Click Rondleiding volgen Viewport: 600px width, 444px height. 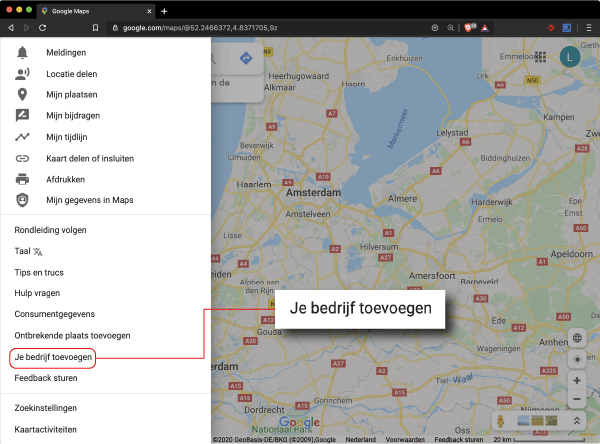(x=51, y=230)
